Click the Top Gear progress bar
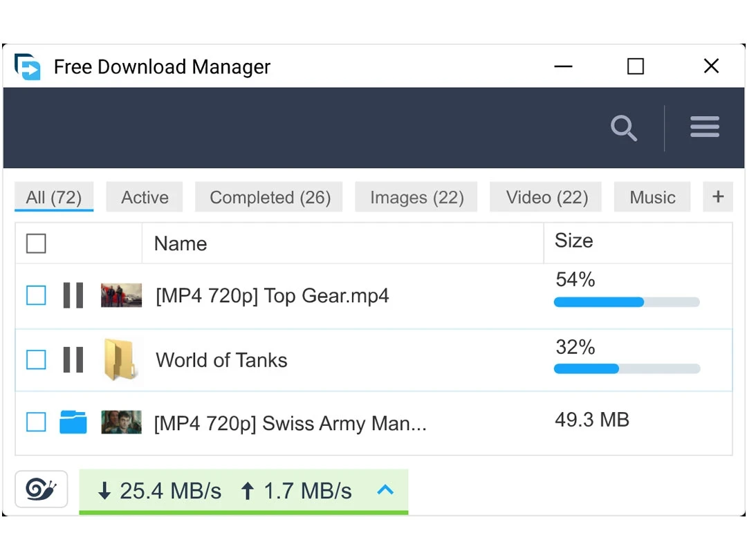This screenshot has width=747, height=560. 626,301
